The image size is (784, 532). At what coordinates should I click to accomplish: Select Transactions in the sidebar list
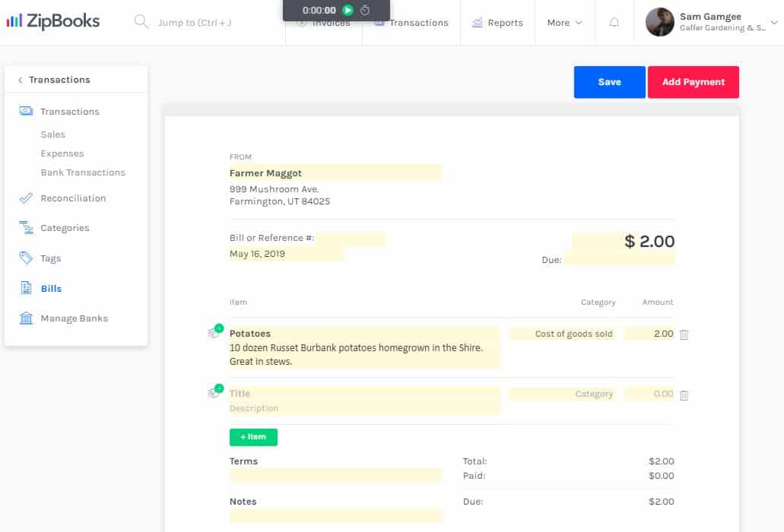tap(70, 112)
